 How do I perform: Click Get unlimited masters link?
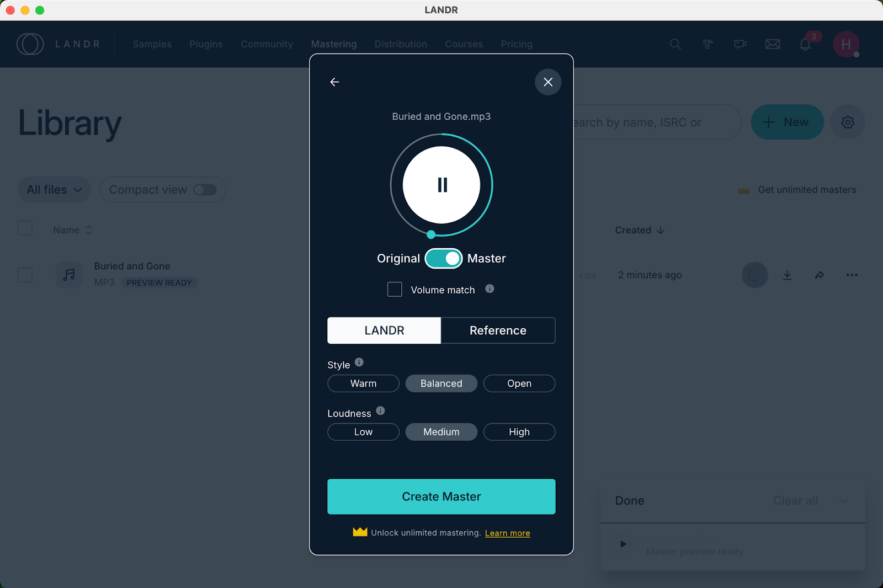[x=807, y=190]
